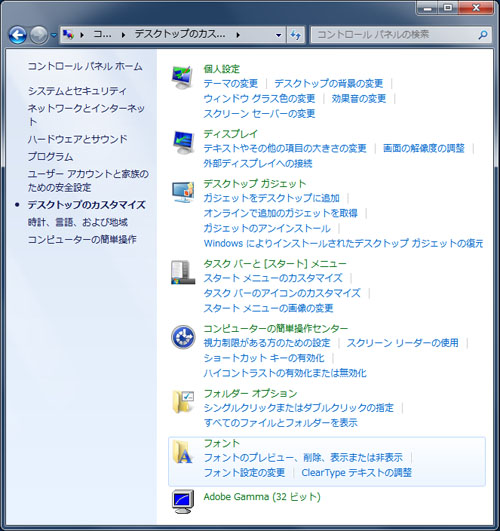Select ハードウェアとサウンド in the sidebar

pos(78,139)
